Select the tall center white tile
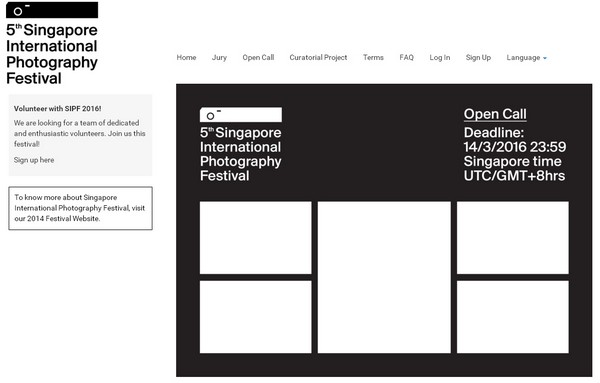This screenshot has width=600, height=383. coord(384,277)
